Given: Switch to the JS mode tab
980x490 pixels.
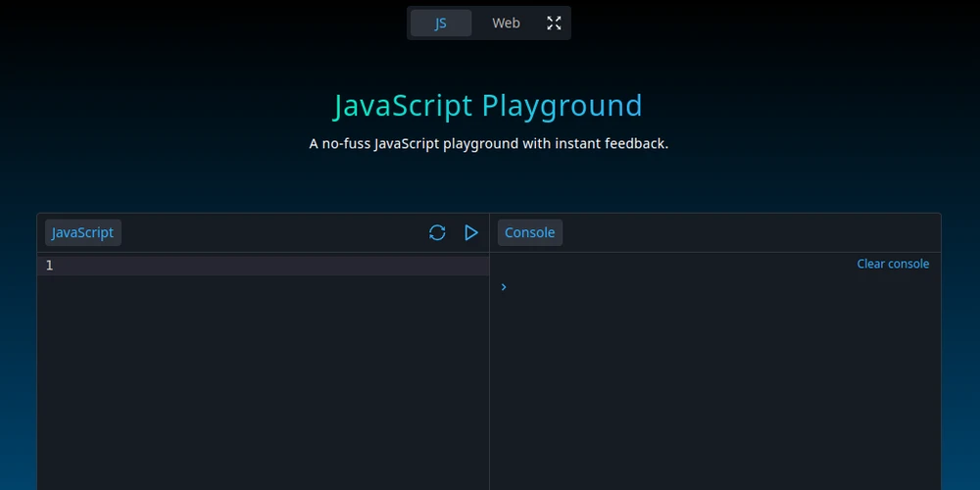Looking at the screenshot, I should point(441,24).
